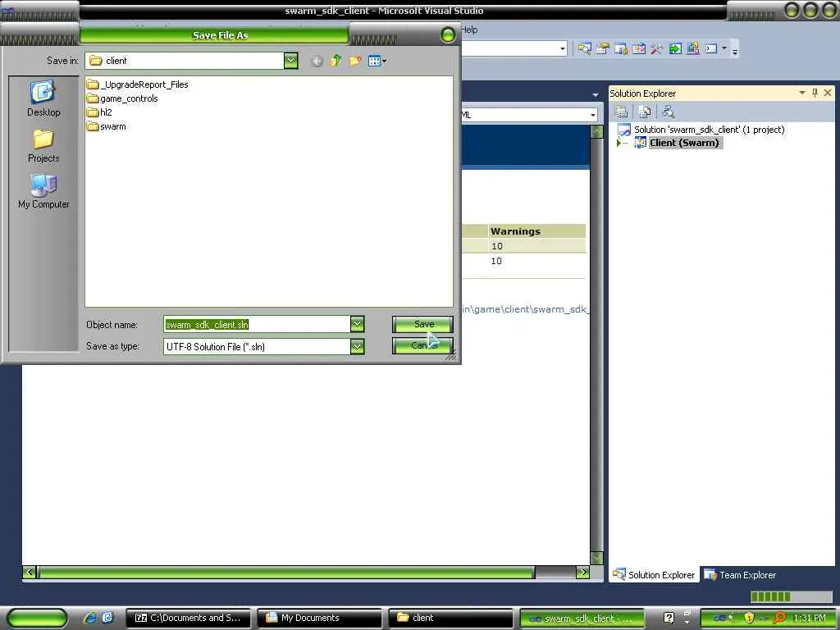Click vertical scrollbar up arrow in editor
The height and width of the screenshot is (630, 840).
[596, 132]
